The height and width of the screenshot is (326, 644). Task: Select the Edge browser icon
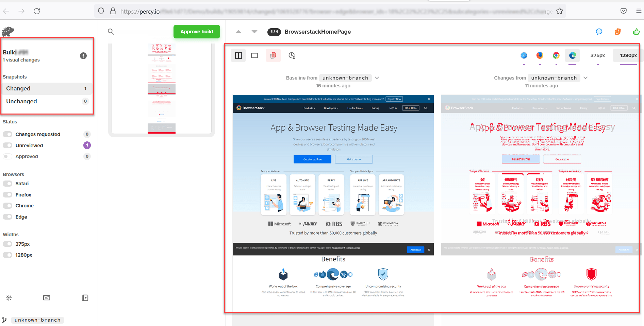click(573, 55)
